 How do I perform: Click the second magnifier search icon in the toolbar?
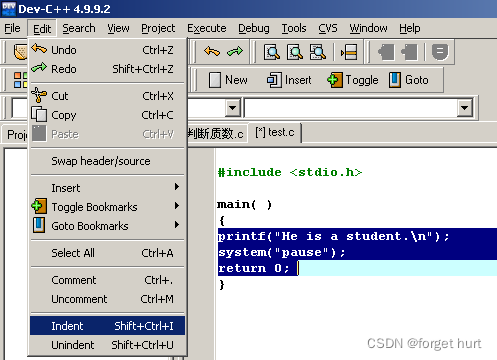[295, 52]
